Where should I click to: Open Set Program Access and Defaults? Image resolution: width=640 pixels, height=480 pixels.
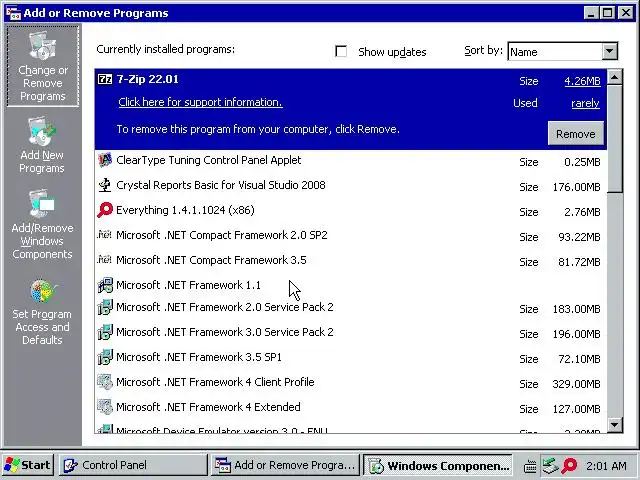pos(42,312)
